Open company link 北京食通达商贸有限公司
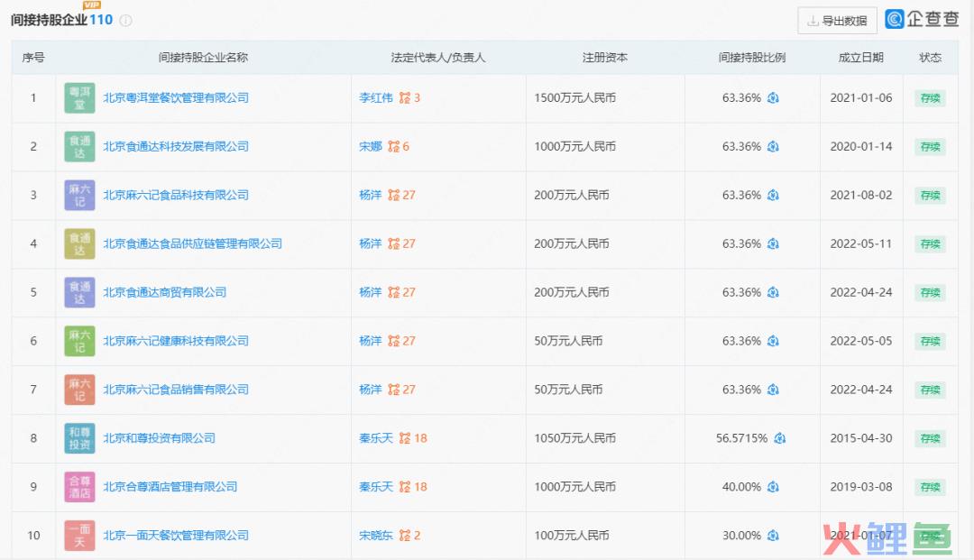The height and width of the screenshot is (560, 974). [x=165, y=292]
